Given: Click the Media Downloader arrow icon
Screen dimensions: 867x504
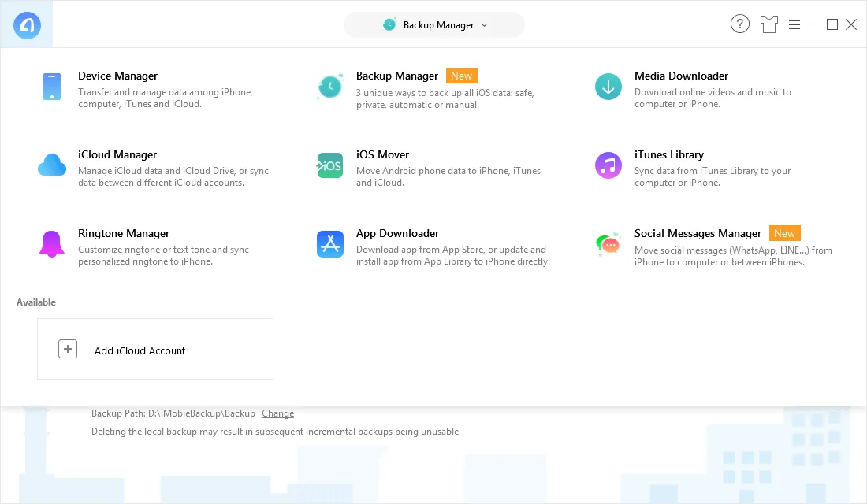Looking at the screenshot, I should point(608,87).
